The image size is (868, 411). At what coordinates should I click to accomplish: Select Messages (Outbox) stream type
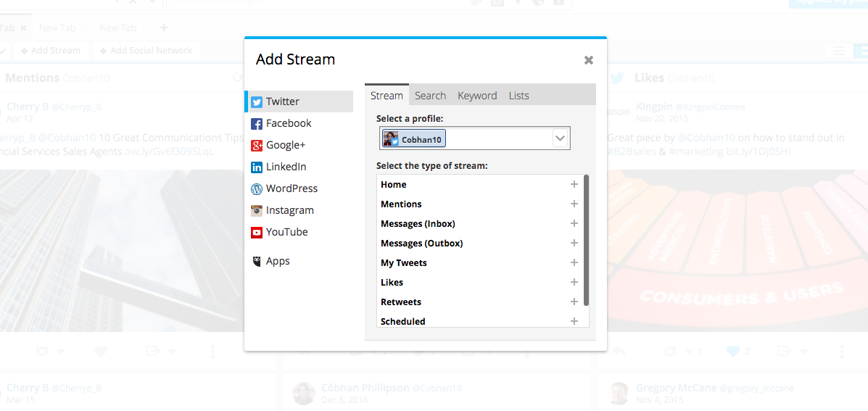(480, 243)
